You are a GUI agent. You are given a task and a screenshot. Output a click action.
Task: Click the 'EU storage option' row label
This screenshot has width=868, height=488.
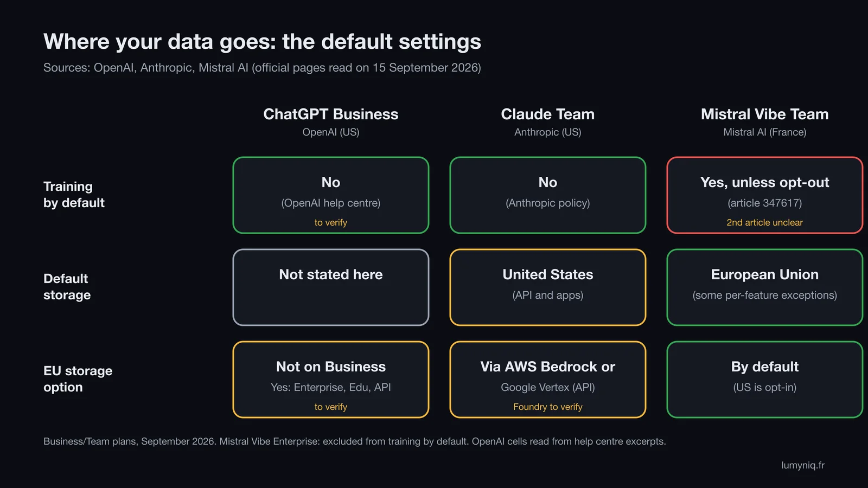[78, 379]
